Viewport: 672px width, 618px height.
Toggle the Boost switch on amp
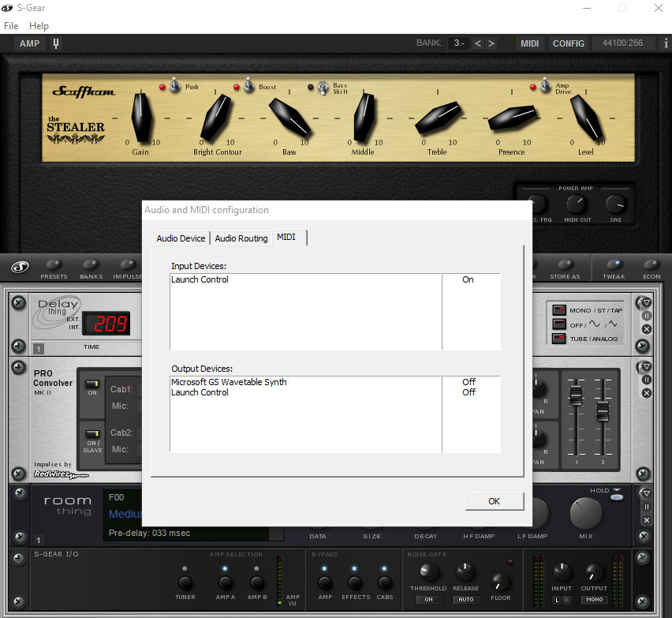(248, 85)
